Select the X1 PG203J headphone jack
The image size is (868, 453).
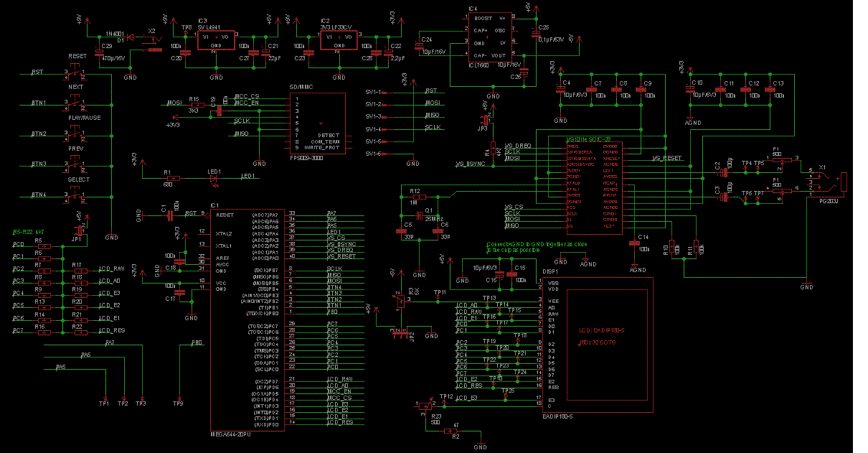(826, 183)
